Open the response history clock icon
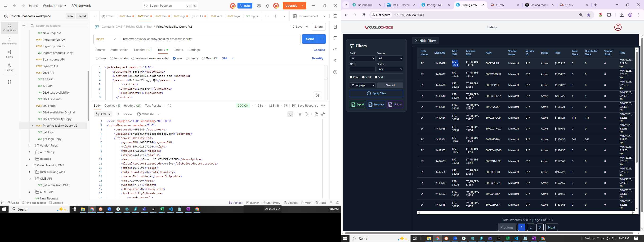The height and width of the screenshot is (242, 644). 169,106
